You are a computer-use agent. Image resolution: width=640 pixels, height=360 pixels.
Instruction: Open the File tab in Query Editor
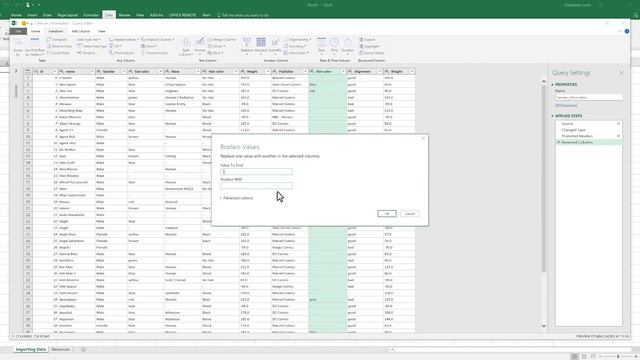pos(18,31)
